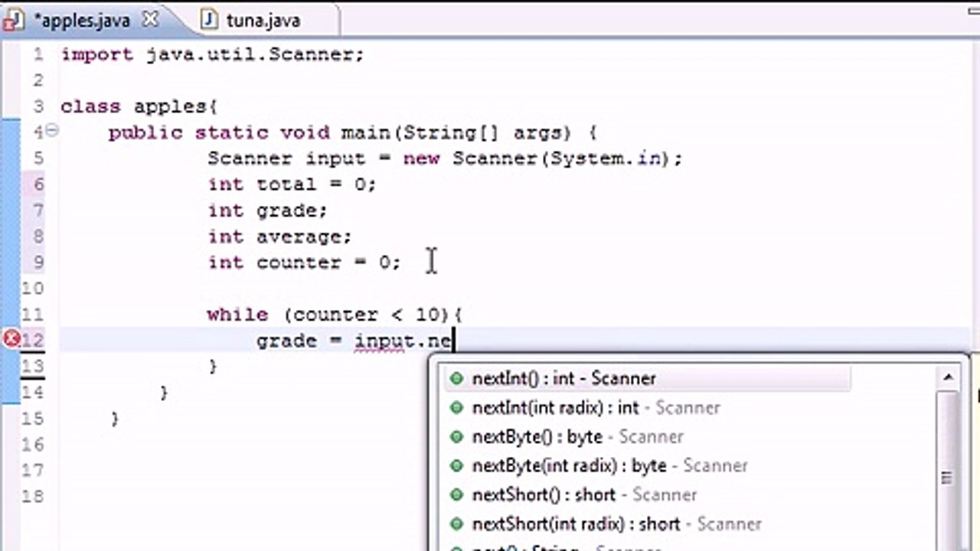Click the 'int grade;' declaration

coord(267,210)
